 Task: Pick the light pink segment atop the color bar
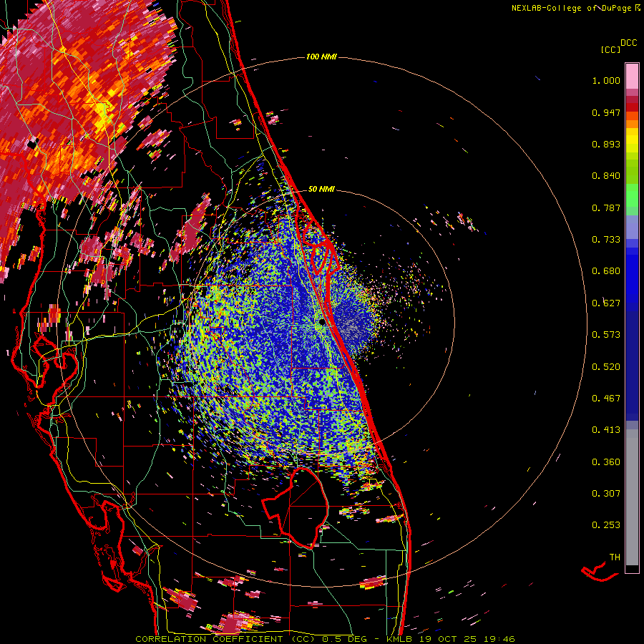tap(632, 76)
